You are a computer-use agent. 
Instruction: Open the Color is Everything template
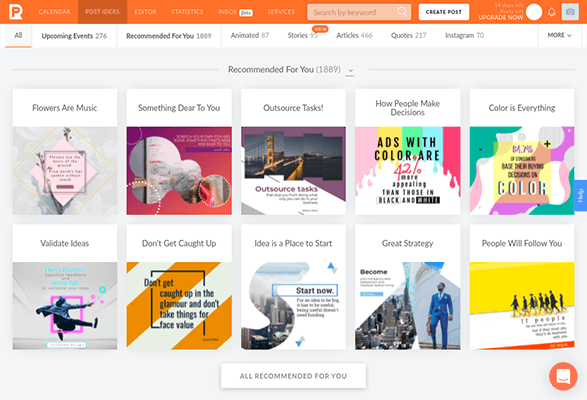pos(522,152)
